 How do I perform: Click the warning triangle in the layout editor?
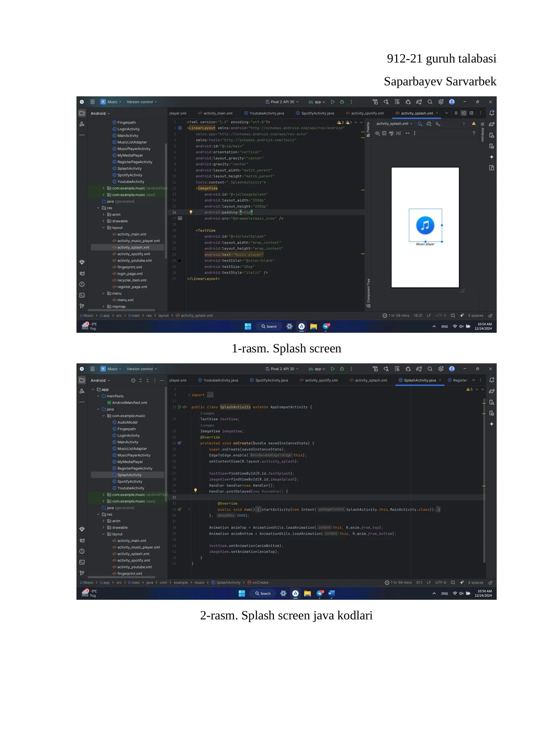474,123
